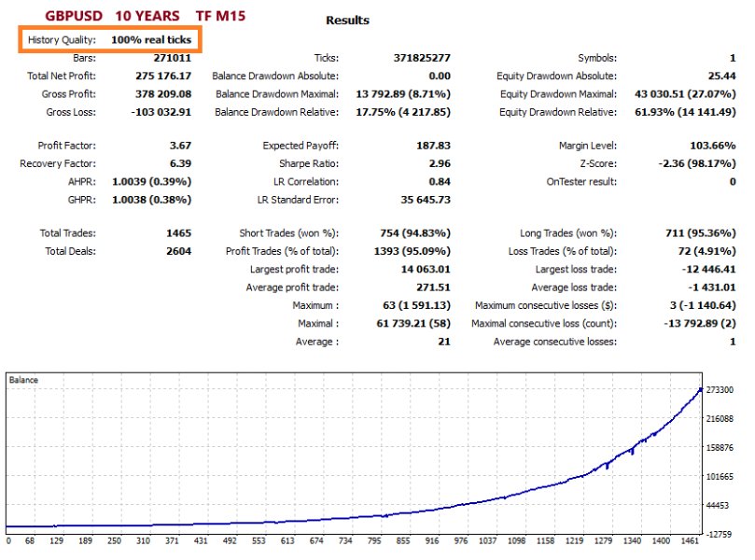Click the Profit Factor value "3.67"

click(180, 146)
